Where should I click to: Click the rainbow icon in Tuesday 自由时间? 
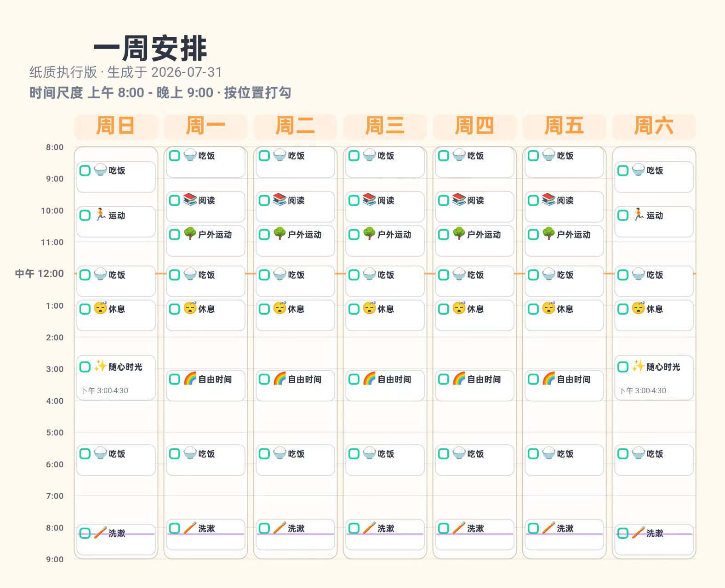coord(280,379)
